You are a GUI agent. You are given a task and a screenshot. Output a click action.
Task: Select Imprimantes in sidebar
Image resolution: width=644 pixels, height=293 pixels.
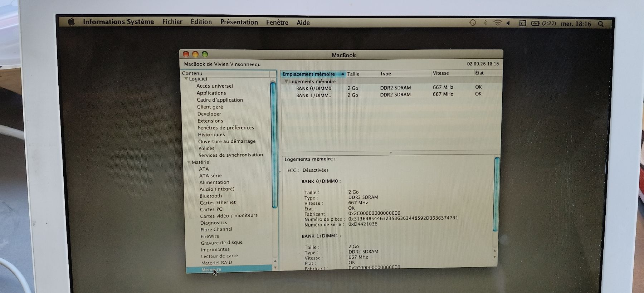coord(215,249)
